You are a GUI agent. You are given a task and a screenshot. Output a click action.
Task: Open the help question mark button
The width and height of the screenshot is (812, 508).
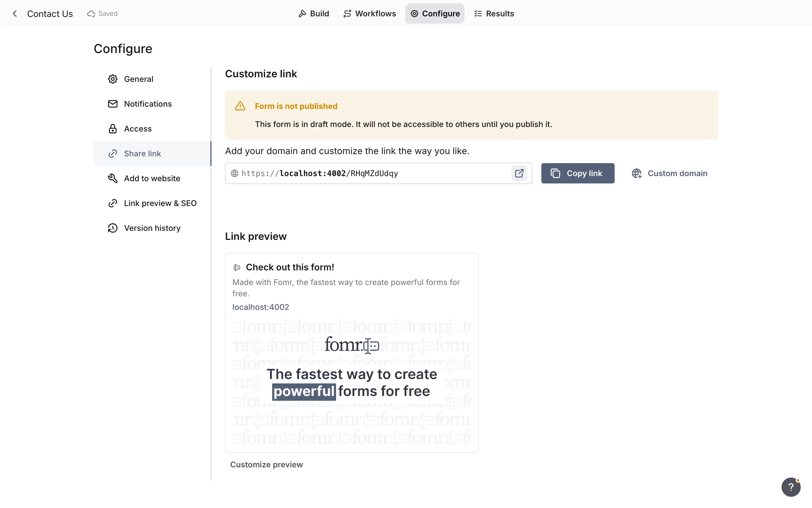[x=791, y=487]
